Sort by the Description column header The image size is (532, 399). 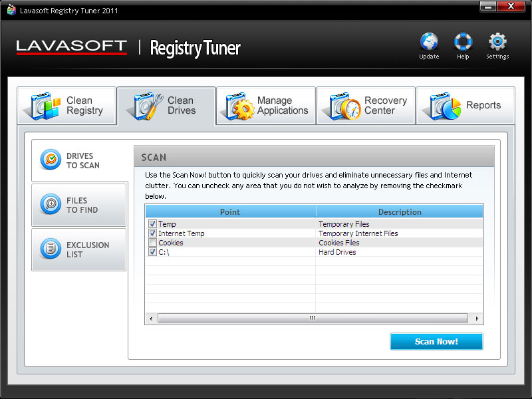click(400, 211)
